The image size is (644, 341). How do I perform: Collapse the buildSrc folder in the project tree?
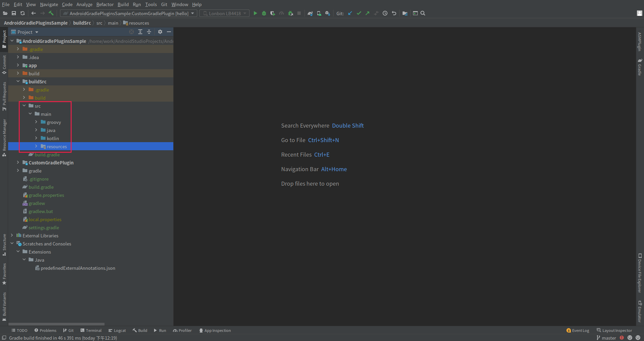tap(19, 81)
